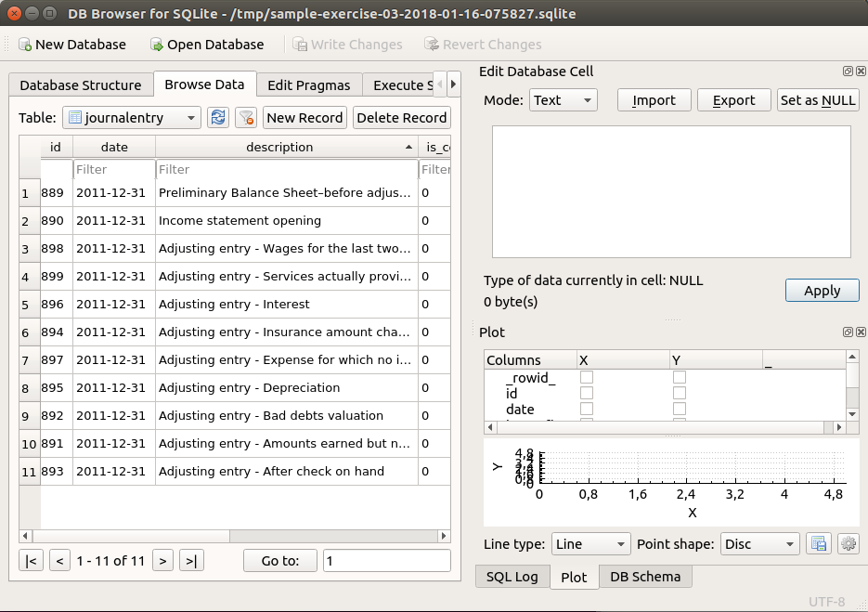Close the Plot panel
Screen dimensions: 868x612
pyautogui.click(x=861, y=332)
